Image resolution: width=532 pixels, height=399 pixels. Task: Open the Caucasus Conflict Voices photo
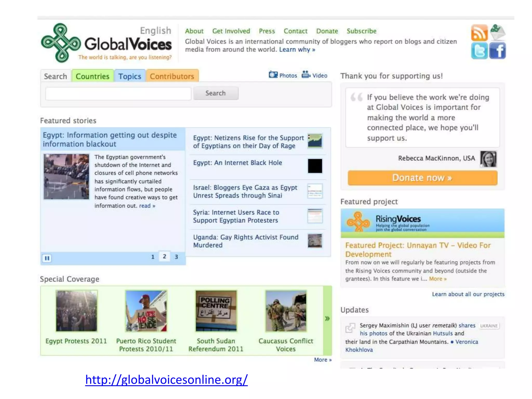(286, 311)
